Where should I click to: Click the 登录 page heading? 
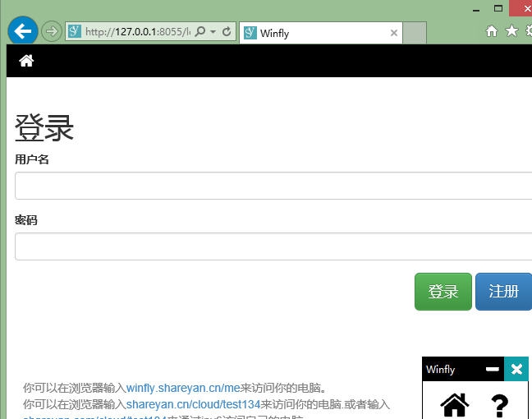click(x=44, y=128)
